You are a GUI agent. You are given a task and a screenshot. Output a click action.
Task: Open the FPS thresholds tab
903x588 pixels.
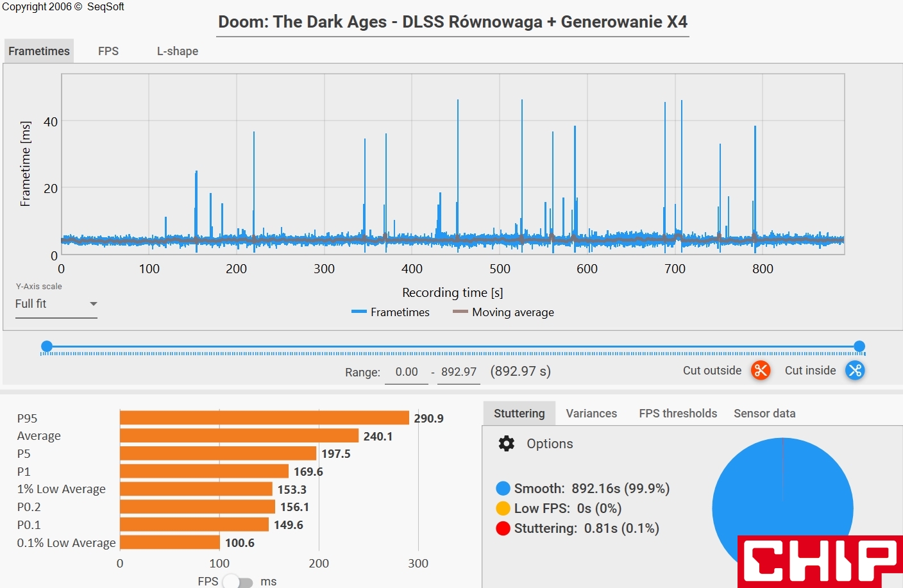(x=678, y=414)
